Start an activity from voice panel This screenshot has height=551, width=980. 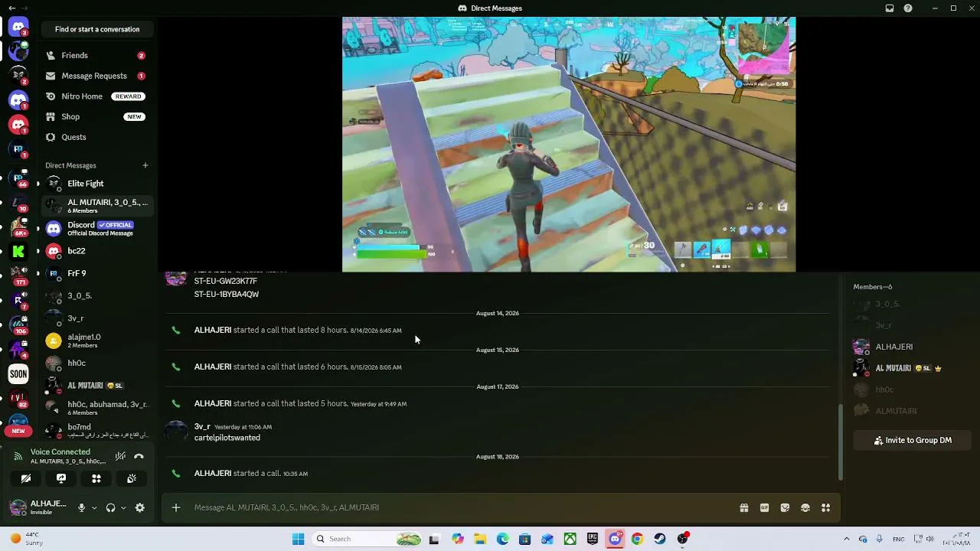[96, 478]
